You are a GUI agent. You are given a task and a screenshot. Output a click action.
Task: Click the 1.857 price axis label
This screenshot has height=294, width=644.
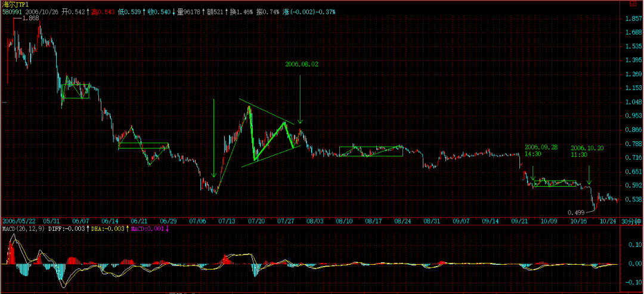633,19
